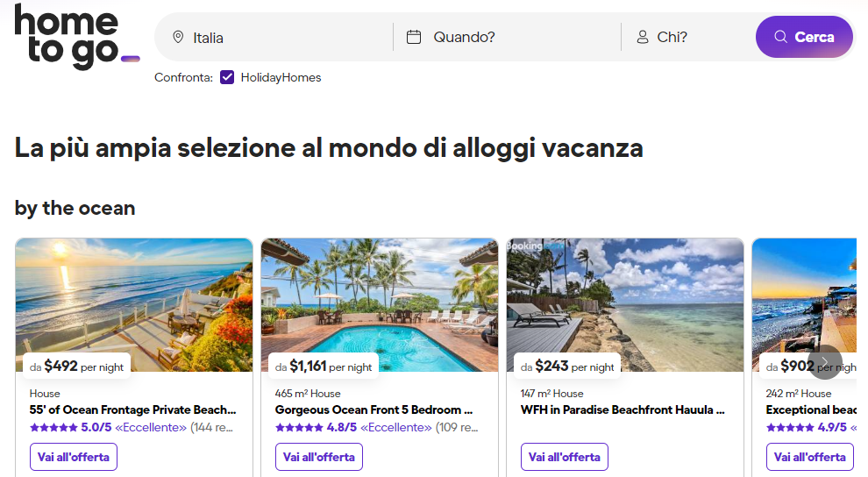Click Vai all'offerta for $492 house
The width and height of the screenshot is (868, 477).
click(x=74, y=457)
